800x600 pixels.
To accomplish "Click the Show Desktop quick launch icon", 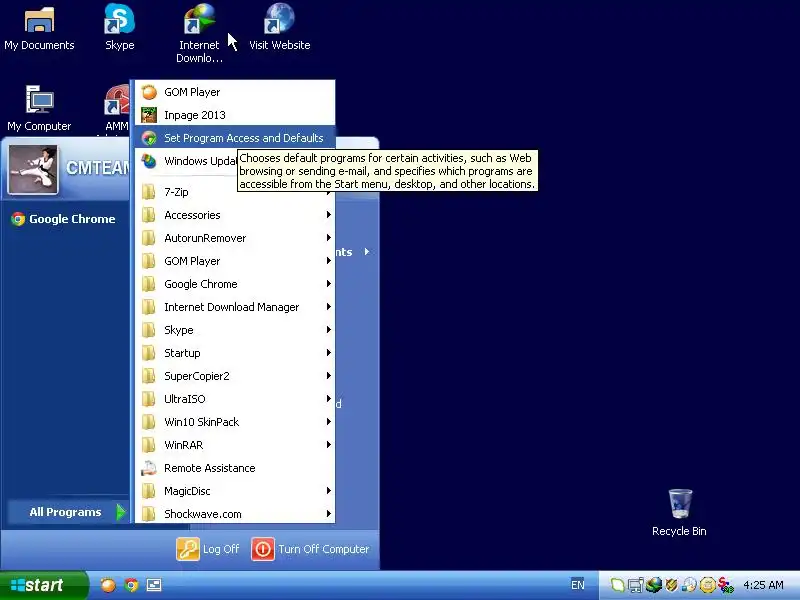I will (154, 585).
